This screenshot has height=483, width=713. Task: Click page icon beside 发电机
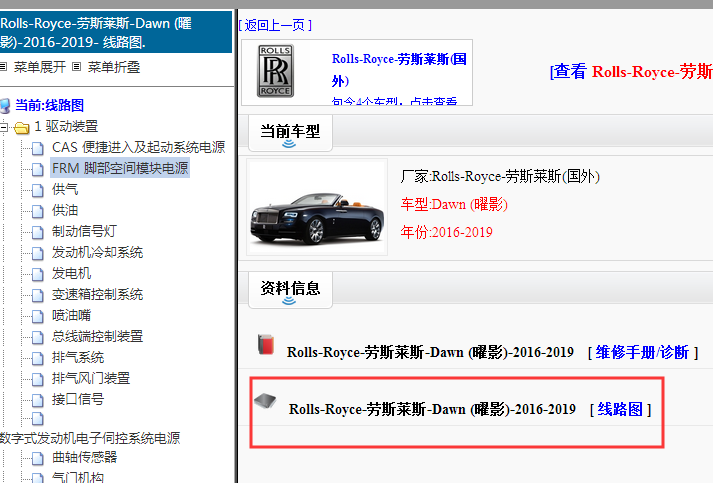(38, 274)
